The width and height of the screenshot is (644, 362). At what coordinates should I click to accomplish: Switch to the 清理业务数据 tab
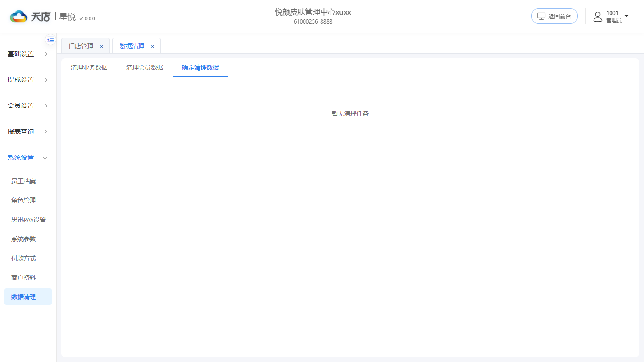[x=89, y=67]
